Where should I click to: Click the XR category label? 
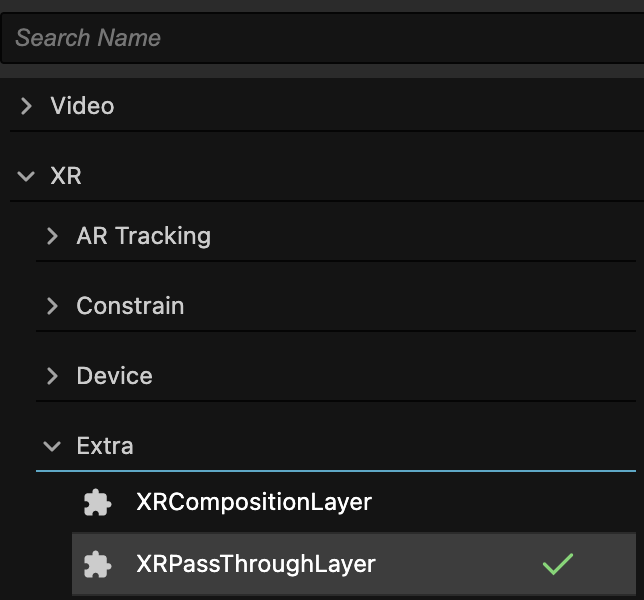pos(66,176)
